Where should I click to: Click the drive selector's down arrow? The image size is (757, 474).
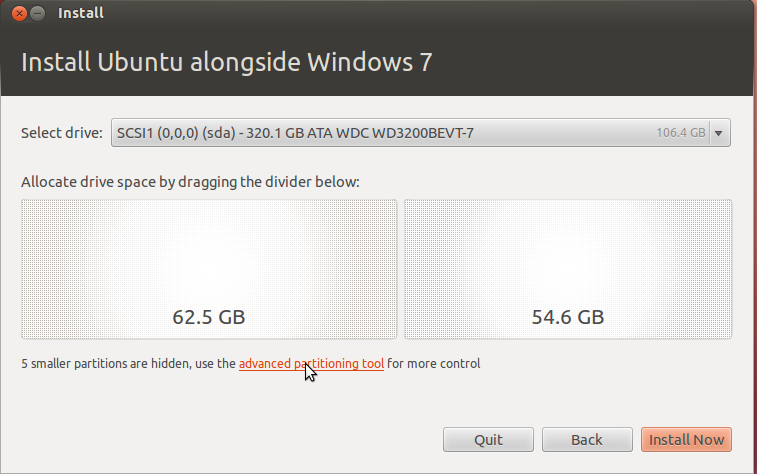click(720, 132)
